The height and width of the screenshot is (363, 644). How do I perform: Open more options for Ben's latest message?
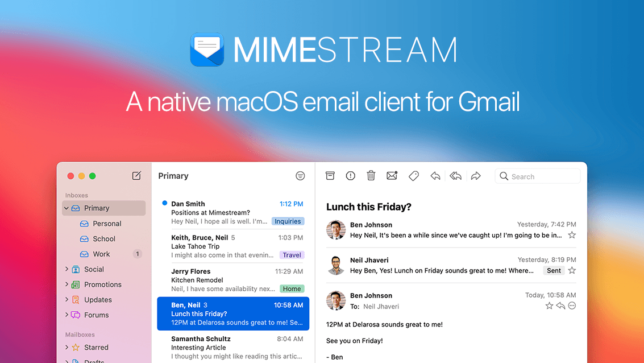pos(572,306)
